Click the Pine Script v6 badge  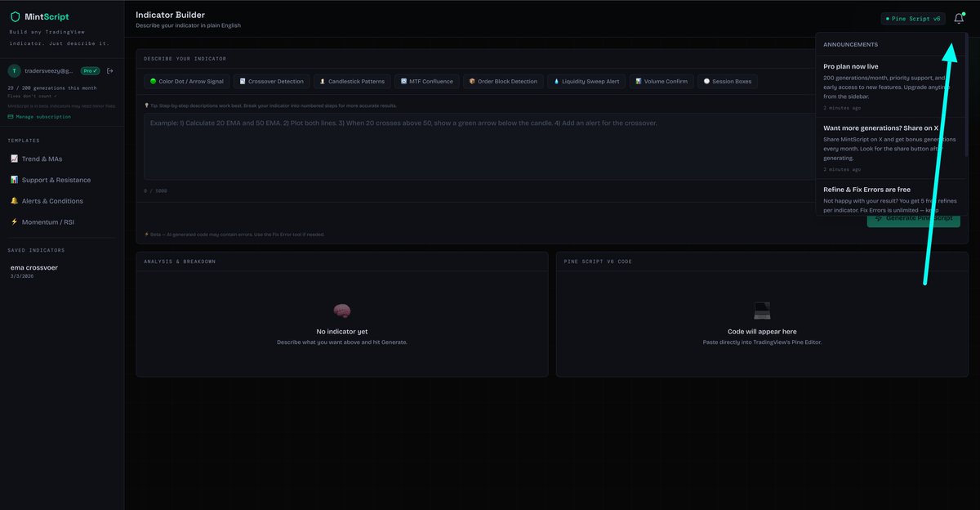[x=913, y=18]
